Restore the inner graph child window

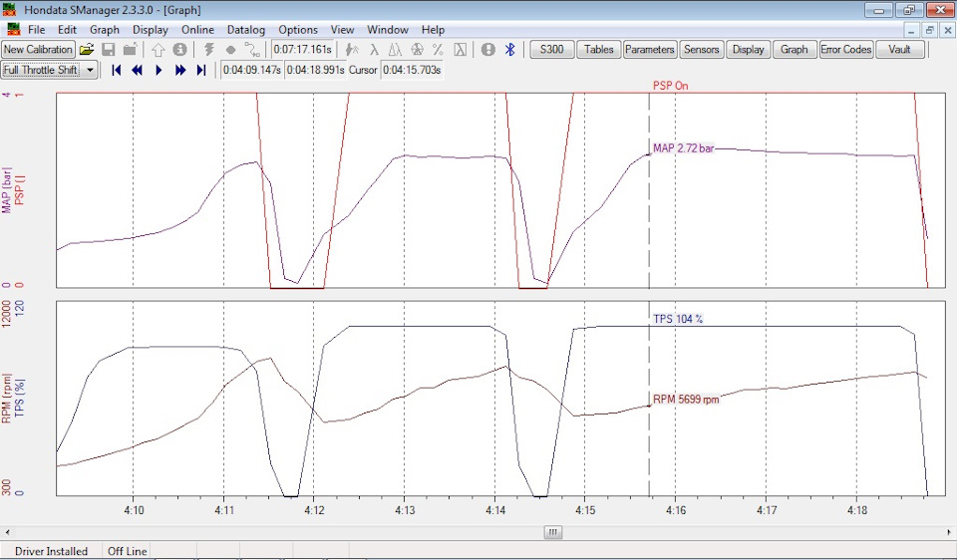(929, 29)
